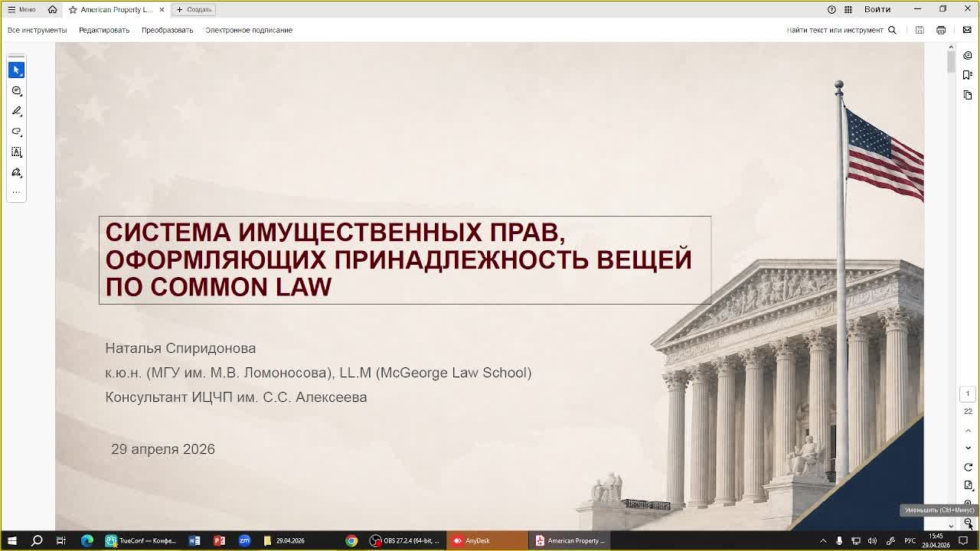Print the document via printer icon
Image resolution: width=980 pixels, height=551 pixels.
(x=941, y=30)
